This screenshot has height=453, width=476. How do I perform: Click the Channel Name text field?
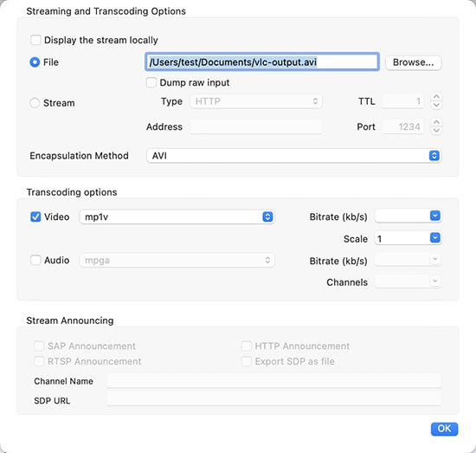tap(273, 381)
